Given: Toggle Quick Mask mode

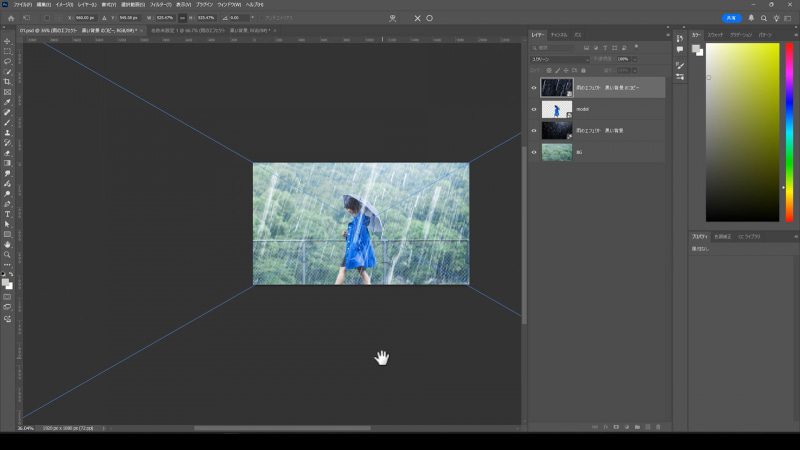Looking at the screenshot, I should [7, 296].
